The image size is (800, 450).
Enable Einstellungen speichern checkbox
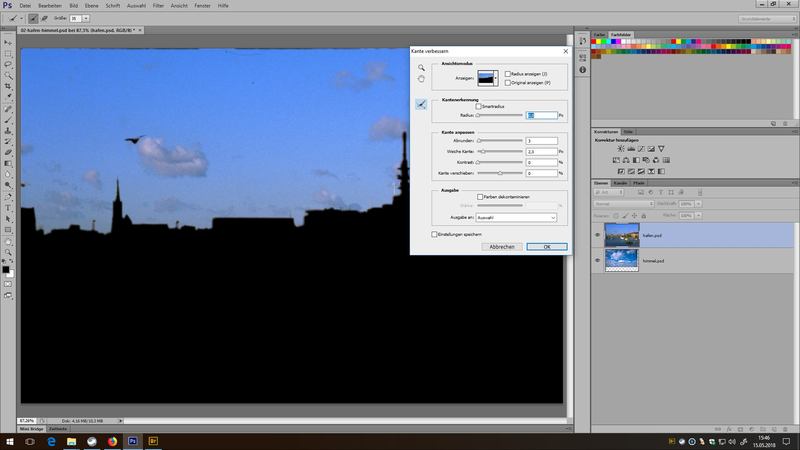pyautogui.click(x=432, y=234)
